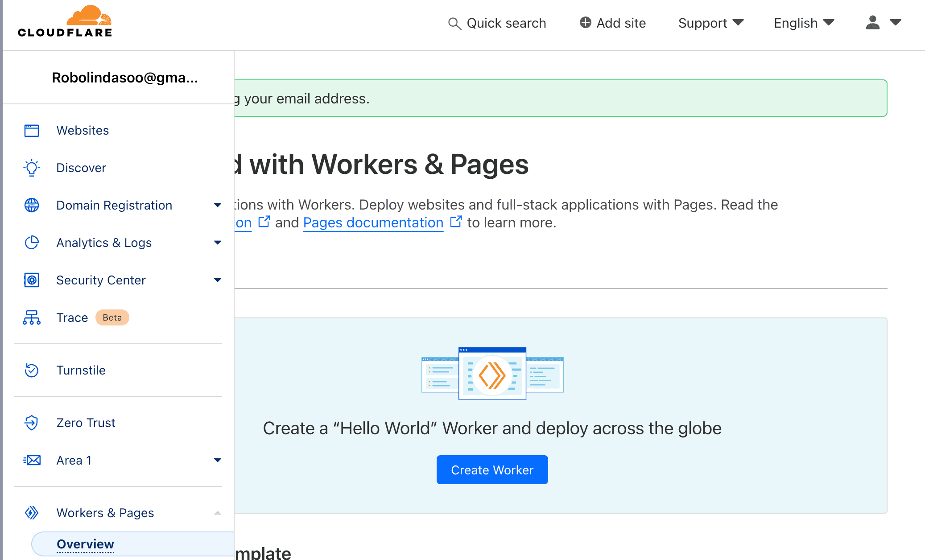Select Overview under Workers & Pages

(x=86, y=544)
